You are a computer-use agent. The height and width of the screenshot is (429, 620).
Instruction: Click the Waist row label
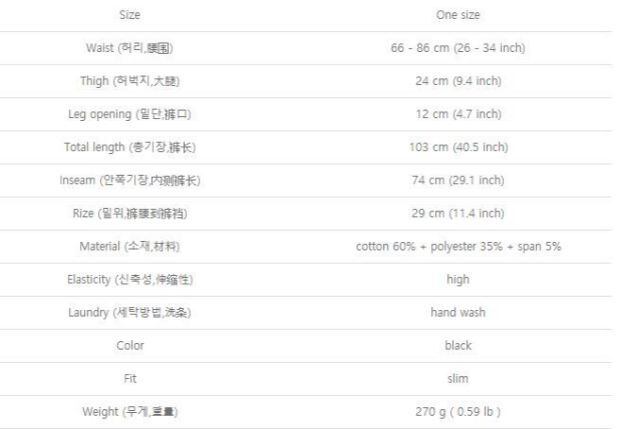pos(130,48)
